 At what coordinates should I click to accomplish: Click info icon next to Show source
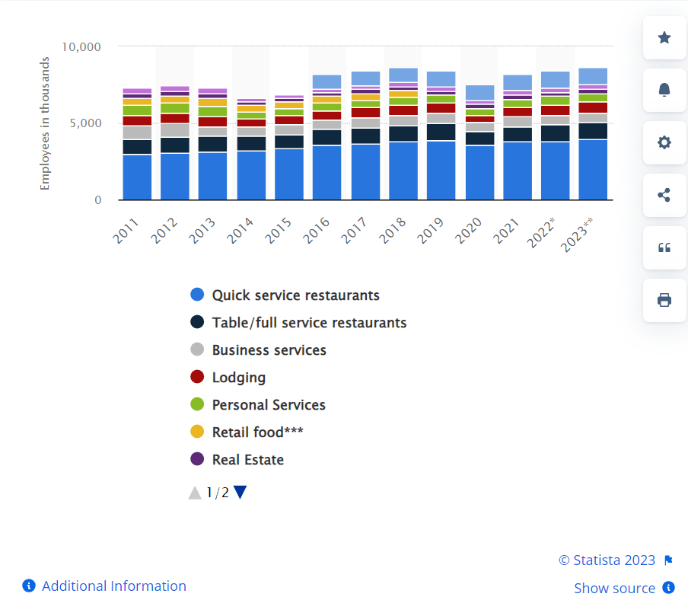[x=668, y=587]
